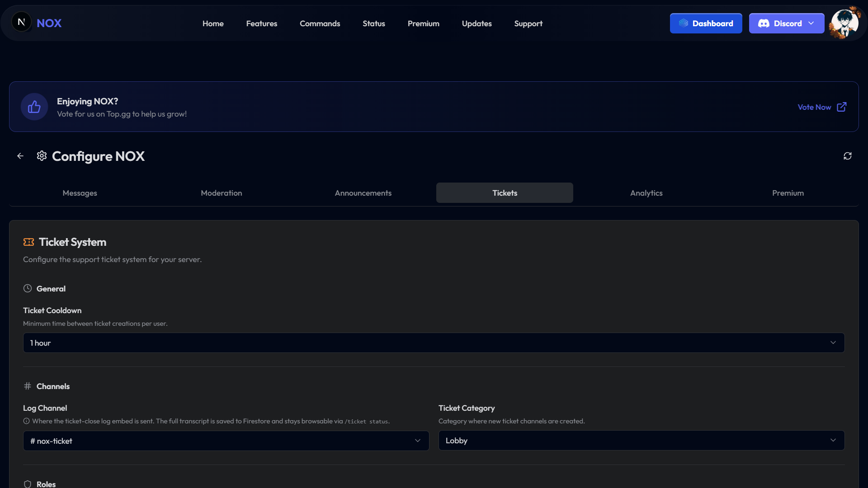The image size is (868, 488).
Task: Click the refresh configuration icon
Action: pos(848,156)
